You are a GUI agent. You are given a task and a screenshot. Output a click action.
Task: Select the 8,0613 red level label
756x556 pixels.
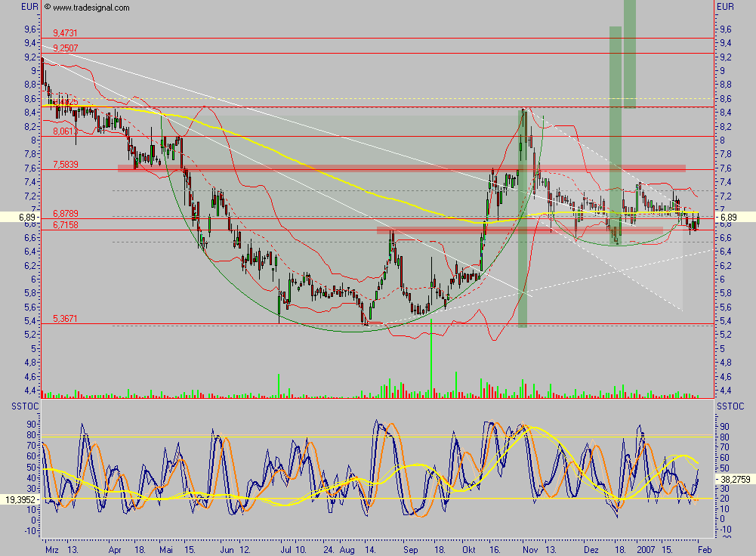64,131
